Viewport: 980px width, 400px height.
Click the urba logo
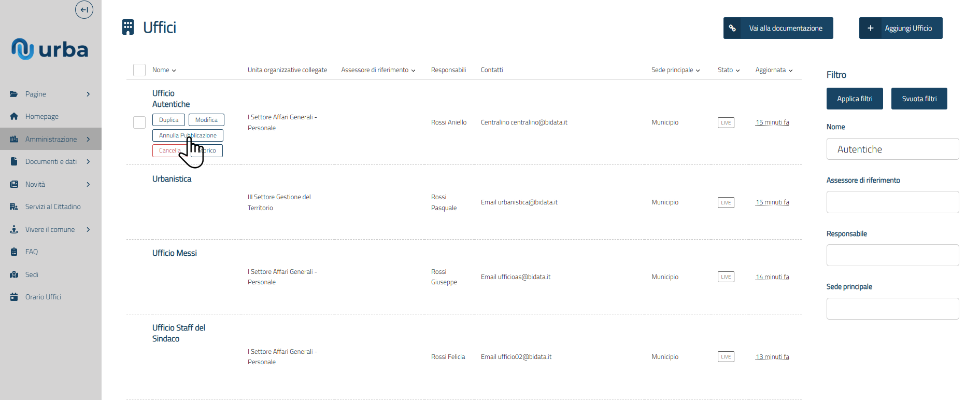click(50, 49)
